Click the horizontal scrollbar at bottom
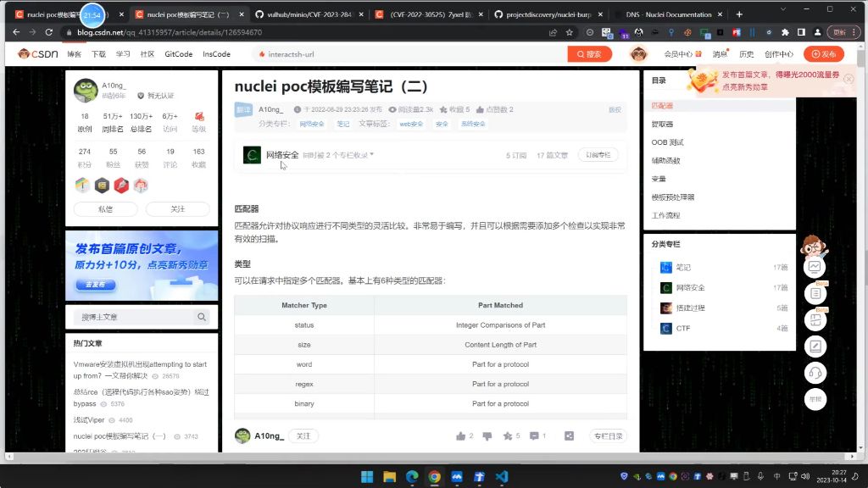868x488 pixels. (x=429, y=457)
